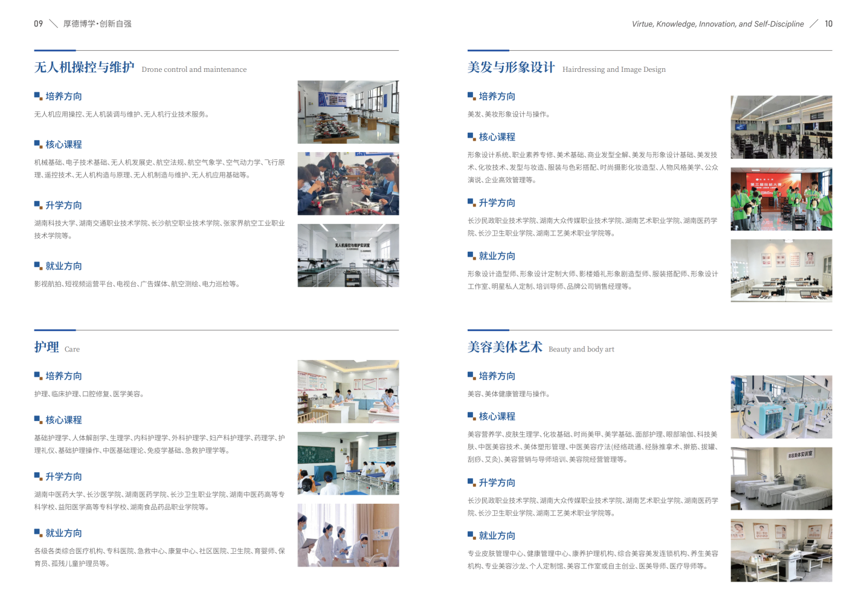Image resolution: width=867 pixels, height=616 pixels.
Task: Click subtitle Hairdressing and Image Design
Action: pos(614,69)
